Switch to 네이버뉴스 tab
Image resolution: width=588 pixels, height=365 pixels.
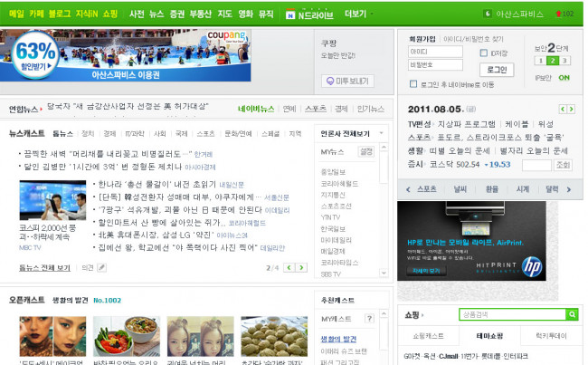(x=256, y=109)
